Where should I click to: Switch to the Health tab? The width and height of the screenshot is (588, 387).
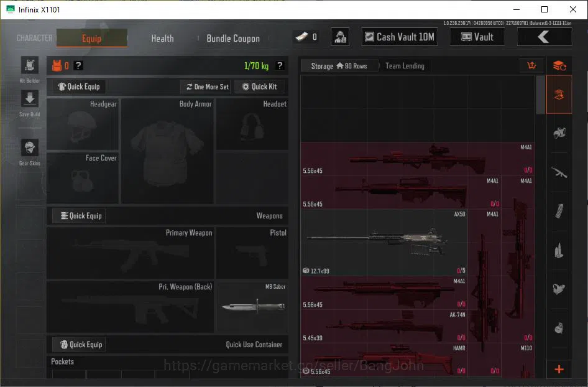162,39
